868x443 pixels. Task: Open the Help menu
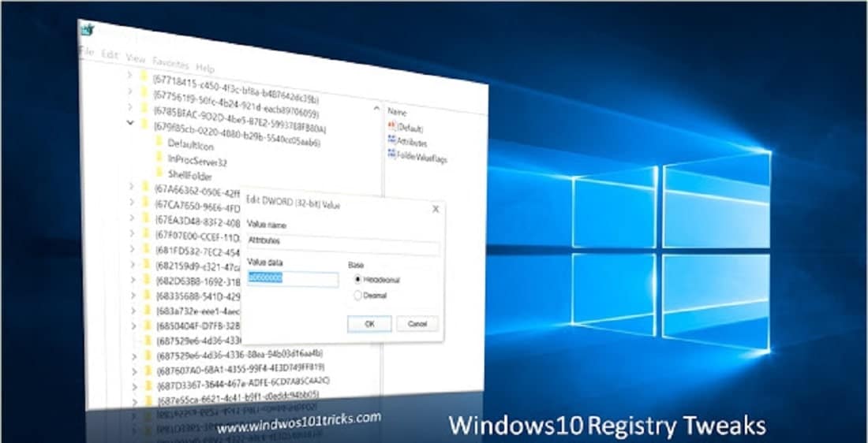(205, 68)
